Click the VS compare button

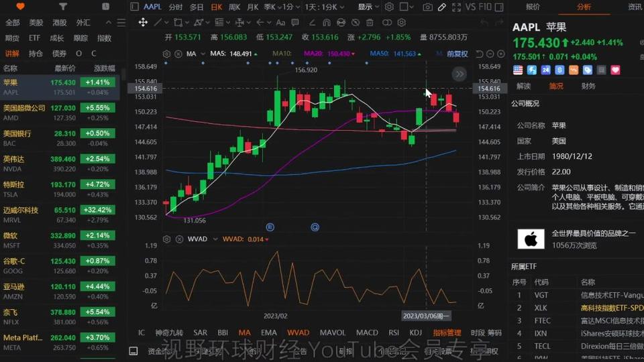pos(470,7)
